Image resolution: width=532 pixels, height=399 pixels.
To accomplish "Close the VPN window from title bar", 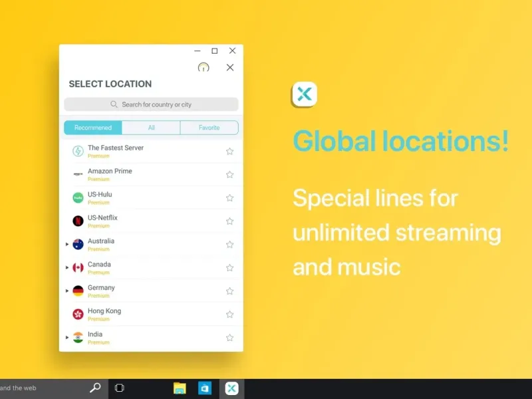I will (x=232, y=51).
